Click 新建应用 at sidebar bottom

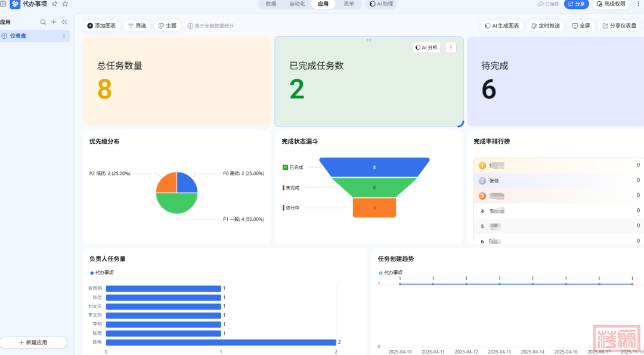click(33, 342)
